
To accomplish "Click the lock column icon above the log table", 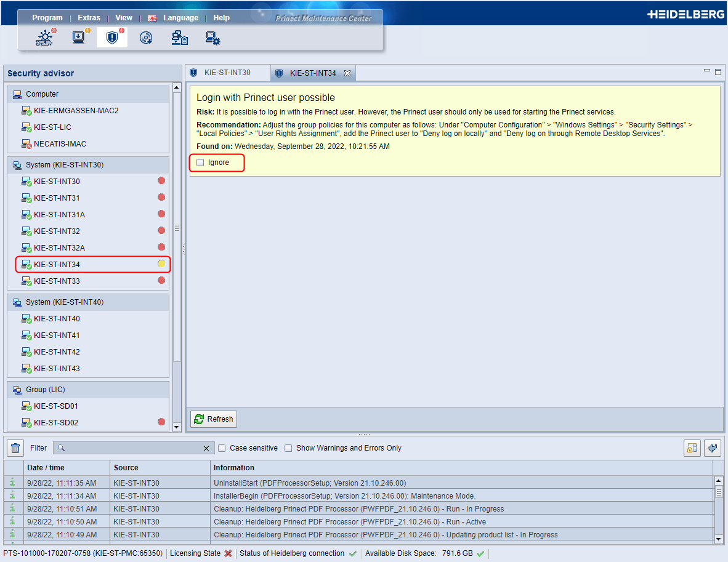I will tap(692, 448).
